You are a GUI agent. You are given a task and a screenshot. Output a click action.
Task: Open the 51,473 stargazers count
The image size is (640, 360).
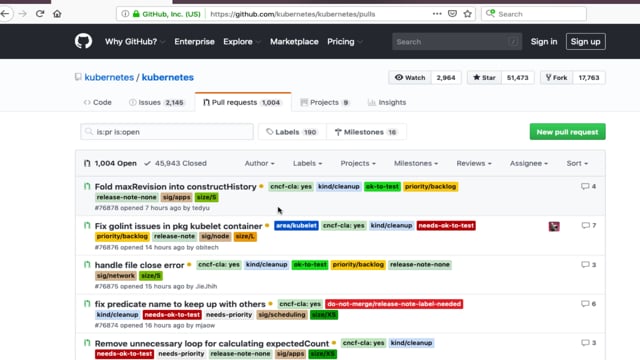point(518,78)
